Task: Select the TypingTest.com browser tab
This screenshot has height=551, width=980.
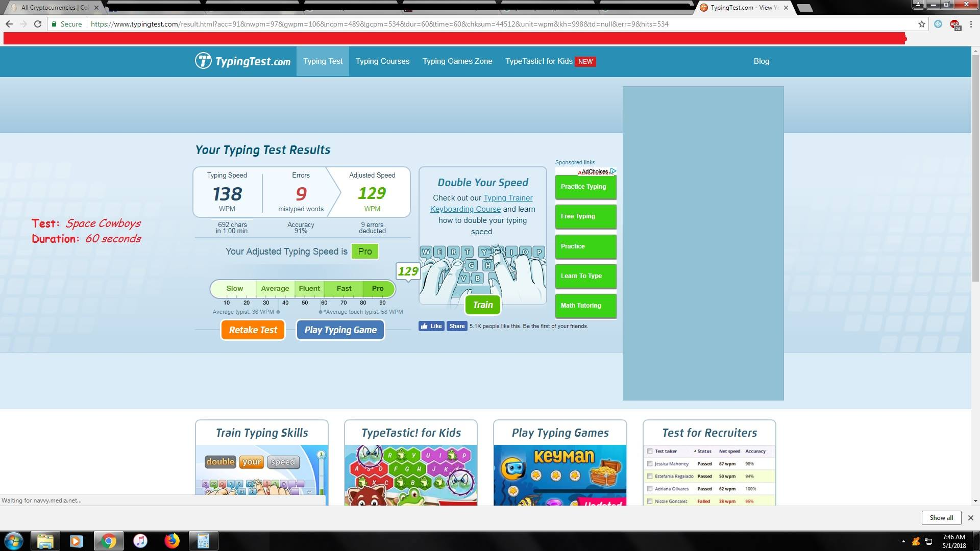Action: point(745,8)
